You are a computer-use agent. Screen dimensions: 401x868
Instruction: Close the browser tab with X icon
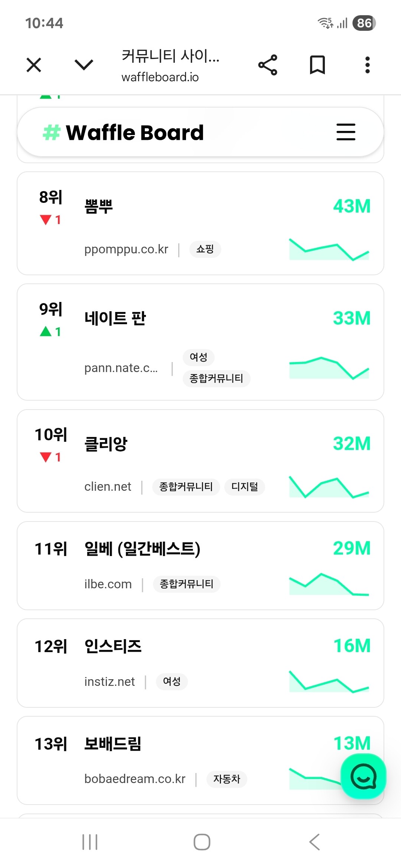tap(34, 65)
